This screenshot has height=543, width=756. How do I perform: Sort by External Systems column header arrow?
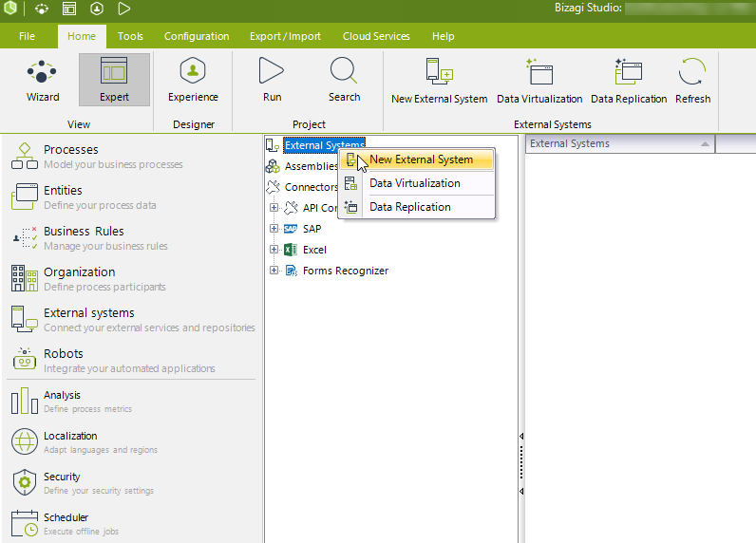tap(705, 143)
